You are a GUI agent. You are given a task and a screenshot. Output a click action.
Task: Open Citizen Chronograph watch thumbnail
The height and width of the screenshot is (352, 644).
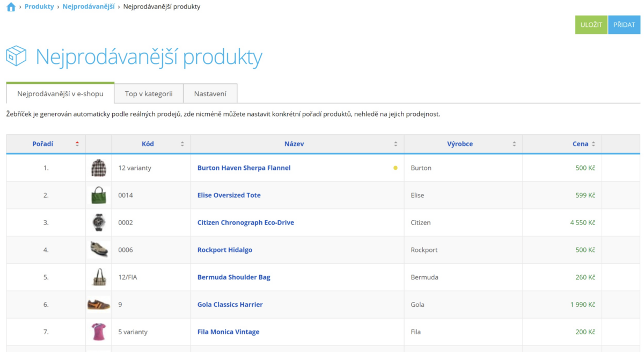tap(99, 222)
